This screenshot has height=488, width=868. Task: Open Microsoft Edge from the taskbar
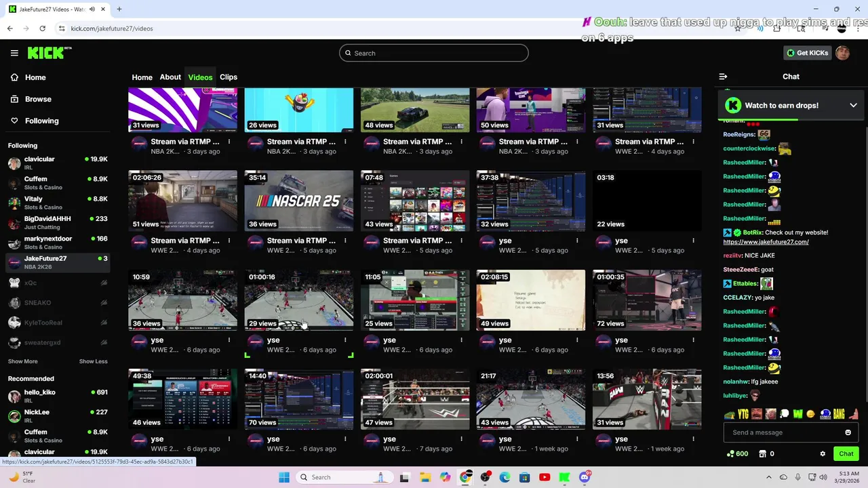(505, 477)
